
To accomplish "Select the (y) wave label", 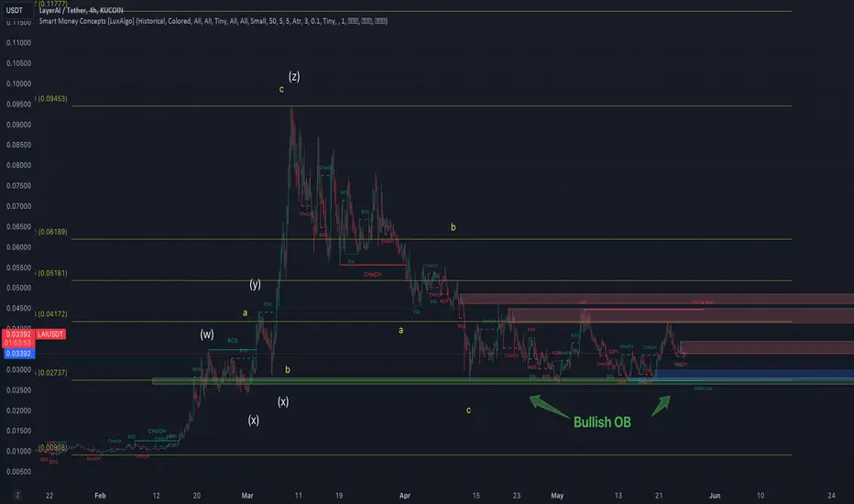I will (x=255, y=284).
